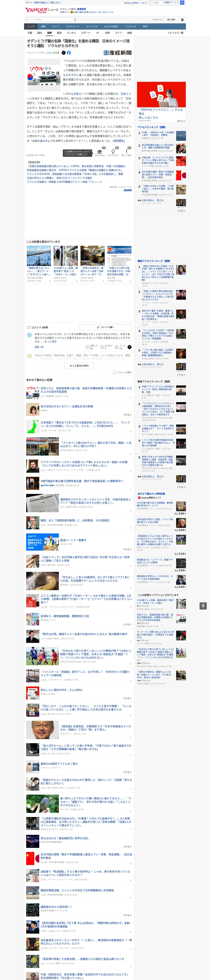The image size is (210, 980).
Task: Select the みんなの意見 tab
Action: point(111,27)
